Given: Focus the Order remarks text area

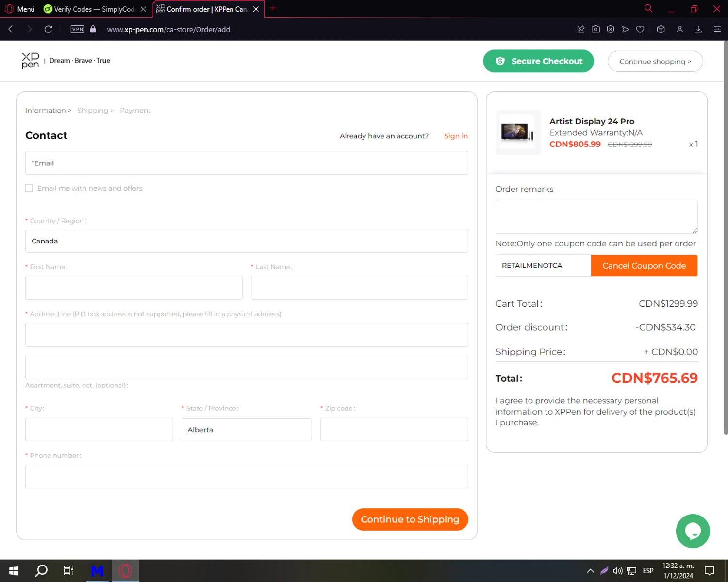Looking at the screenshot, I should (596, 216).
